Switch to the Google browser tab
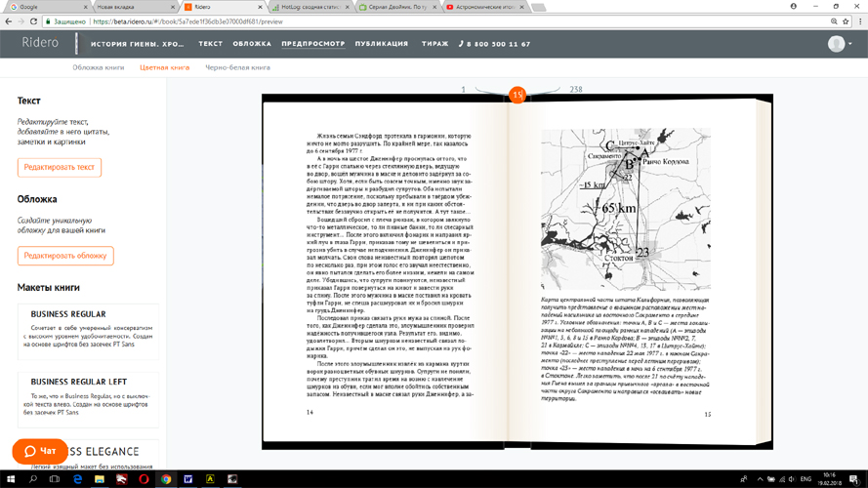 [x=48, y=7]
